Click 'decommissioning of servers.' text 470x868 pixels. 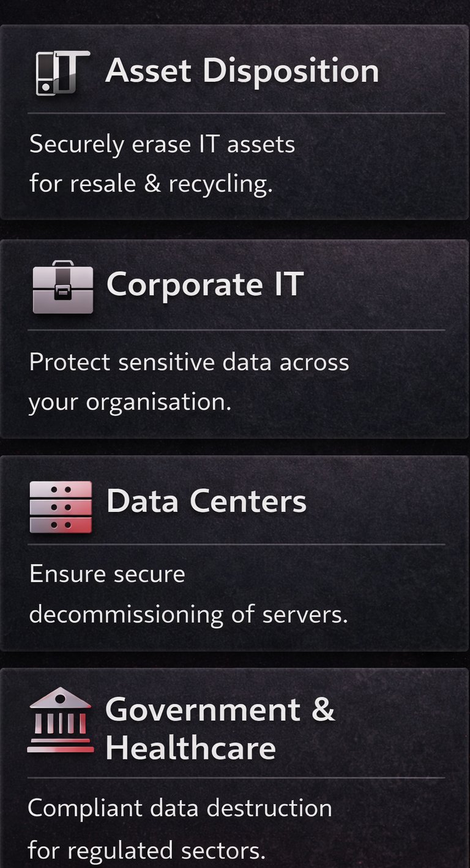coord(188,615)
